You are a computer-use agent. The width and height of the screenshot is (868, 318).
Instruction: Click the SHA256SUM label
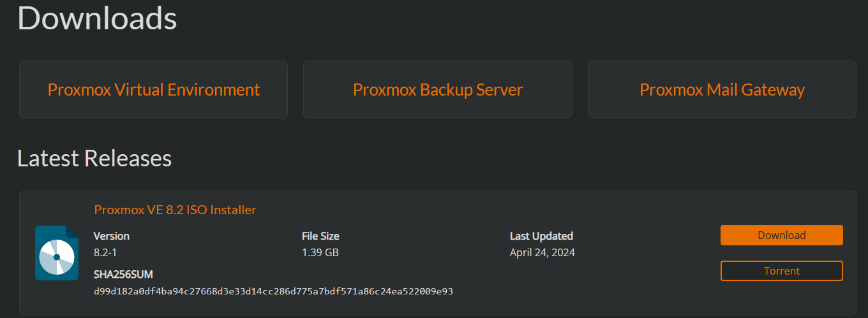(x=123, y=275)
